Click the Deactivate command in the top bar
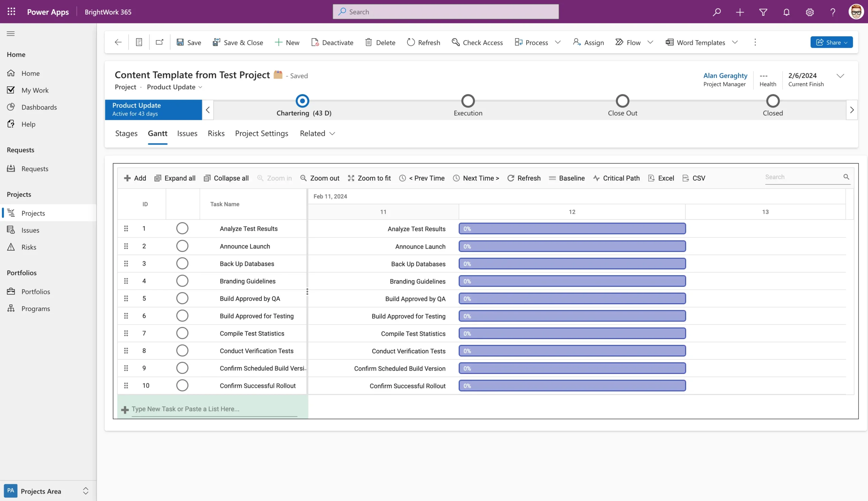 332,42
